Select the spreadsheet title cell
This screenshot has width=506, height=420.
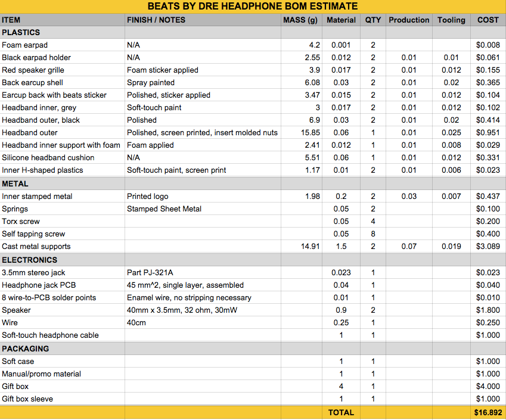253,7
